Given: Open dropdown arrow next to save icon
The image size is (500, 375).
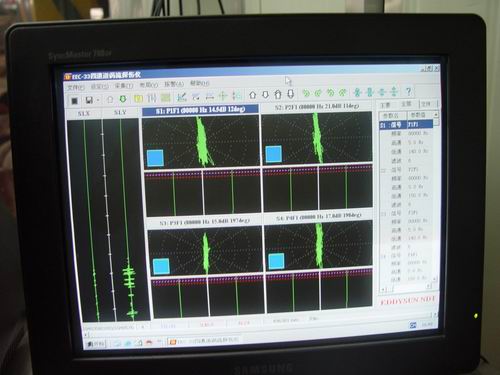Looking at the screenshot, I should click(98, 100).
